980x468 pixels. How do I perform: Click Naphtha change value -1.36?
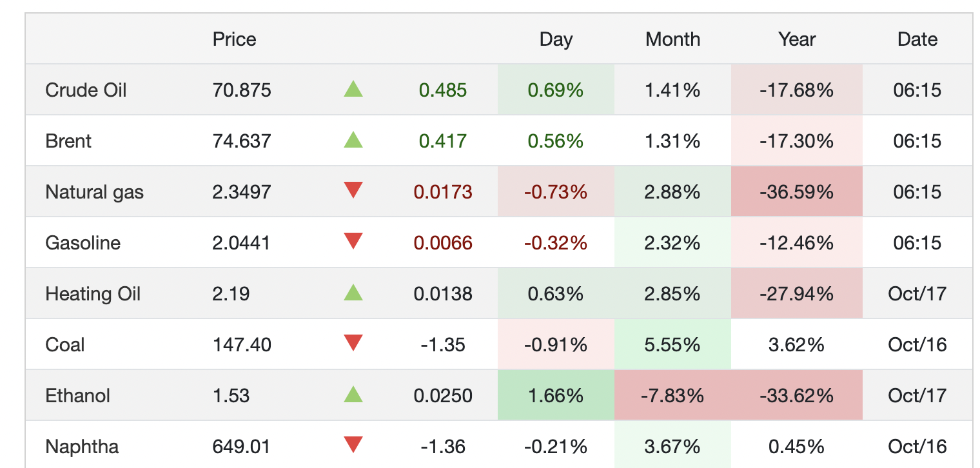point(443,446)
